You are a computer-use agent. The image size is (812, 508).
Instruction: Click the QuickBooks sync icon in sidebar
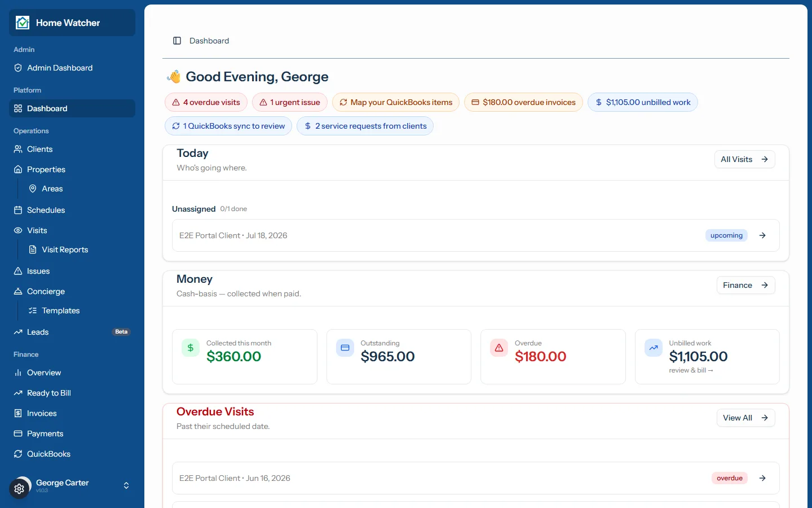pyautogui.click(x=18, y=454)
